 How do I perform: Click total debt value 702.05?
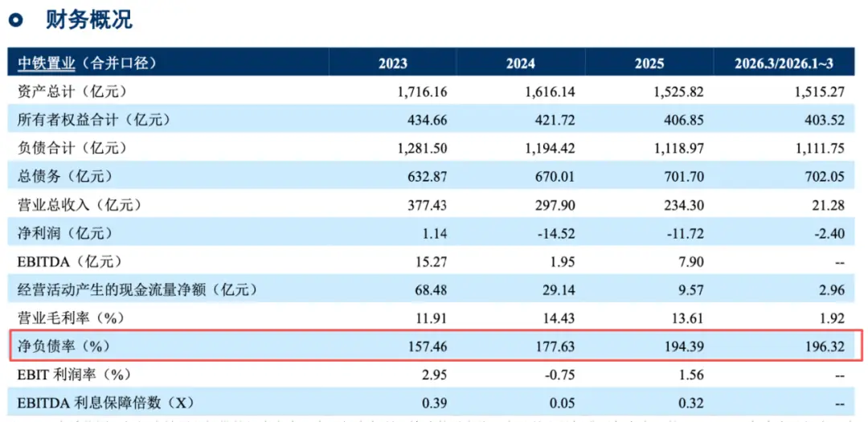click(826, 177)
